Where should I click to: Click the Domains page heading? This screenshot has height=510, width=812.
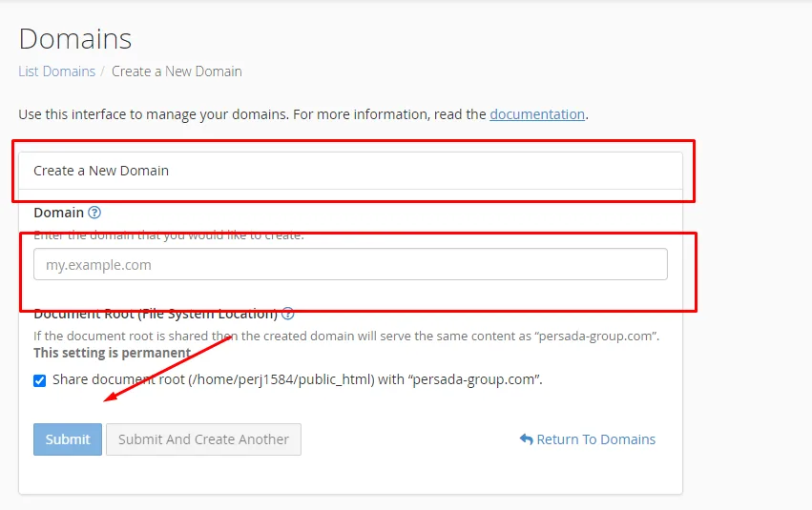pos(75,39)
